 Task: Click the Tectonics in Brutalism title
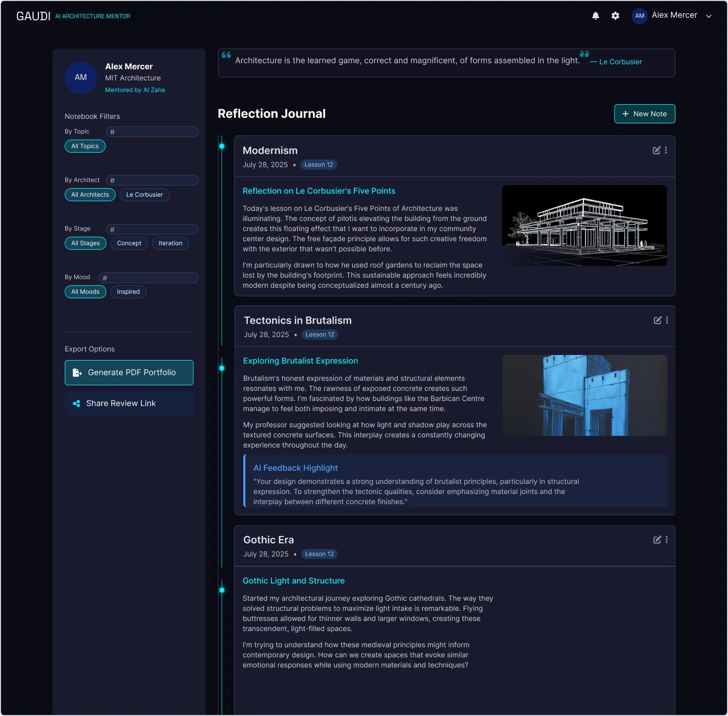tap(298, 321)
